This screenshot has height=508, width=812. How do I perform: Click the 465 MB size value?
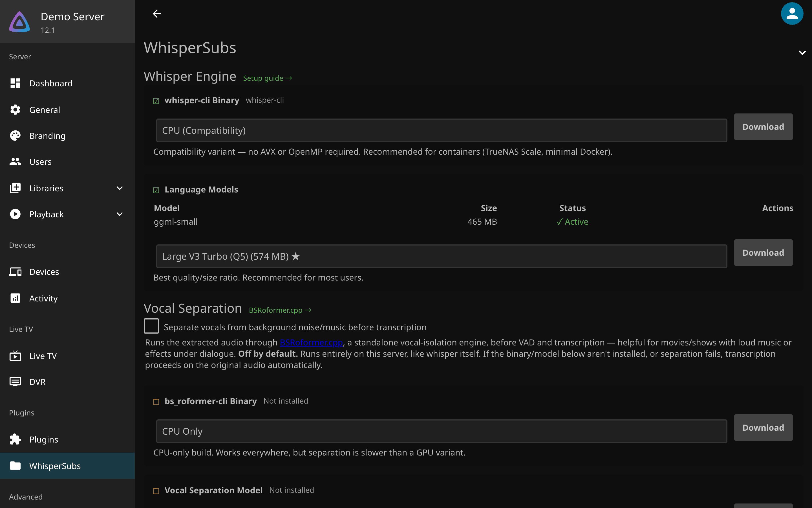(482, 222)
